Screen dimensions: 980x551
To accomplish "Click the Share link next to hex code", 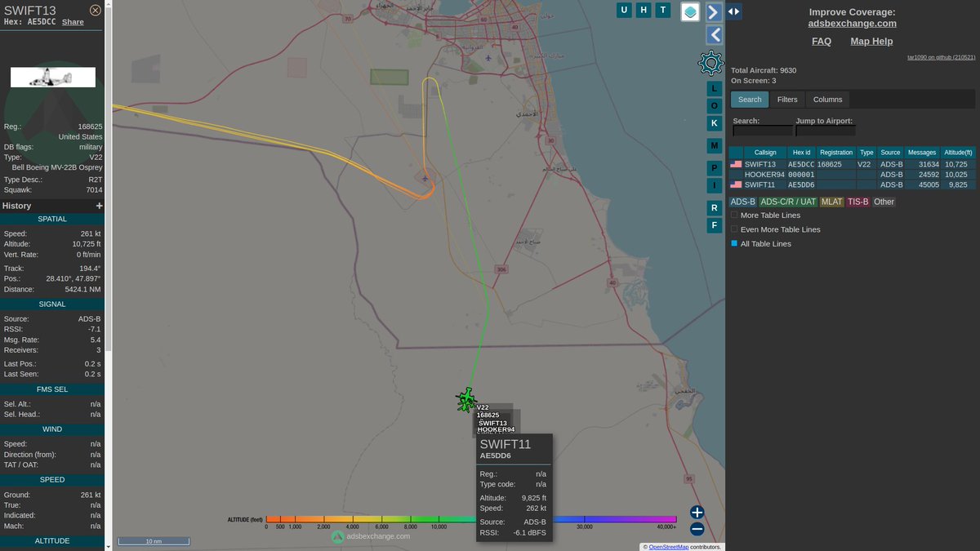I will (73, 22).
